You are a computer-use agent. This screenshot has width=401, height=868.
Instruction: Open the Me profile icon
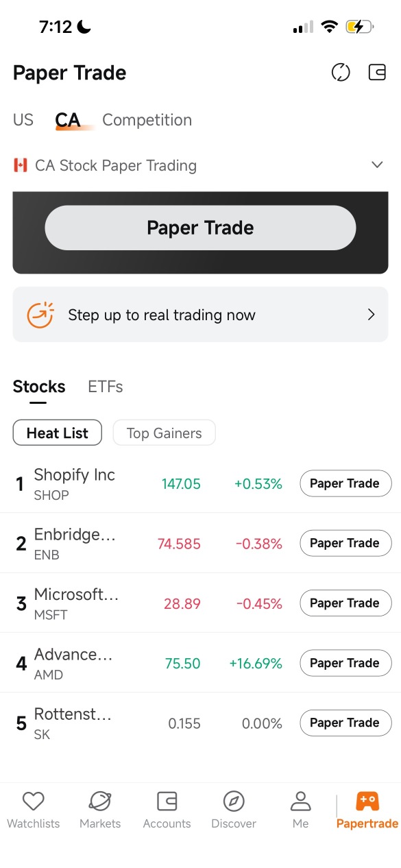(x=300, y=801)
